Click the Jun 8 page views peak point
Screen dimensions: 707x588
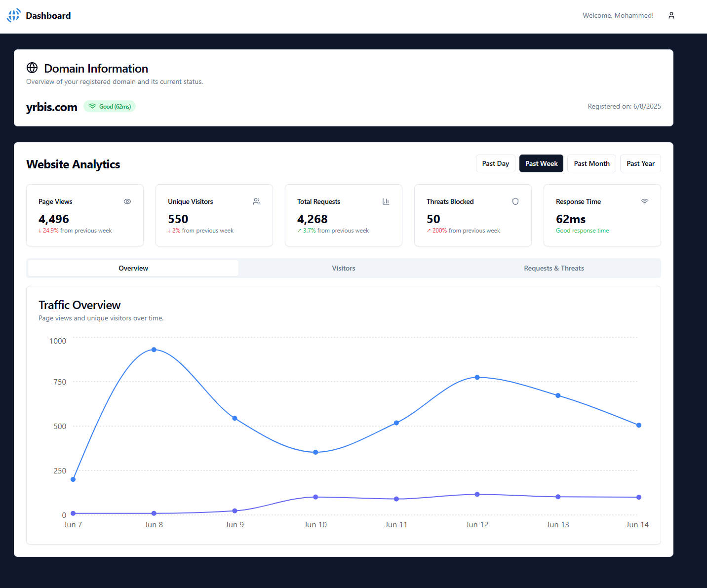click(154, 350)
